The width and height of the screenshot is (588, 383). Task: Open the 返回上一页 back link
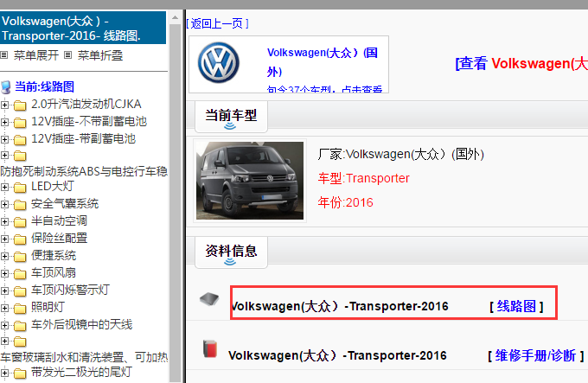point(218,23)
